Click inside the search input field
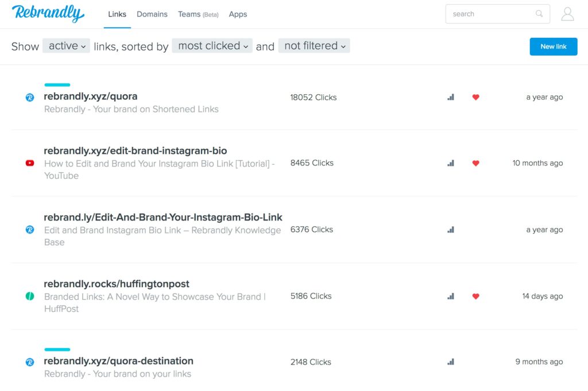The image size is (588, 391). (x=494, y=13)
